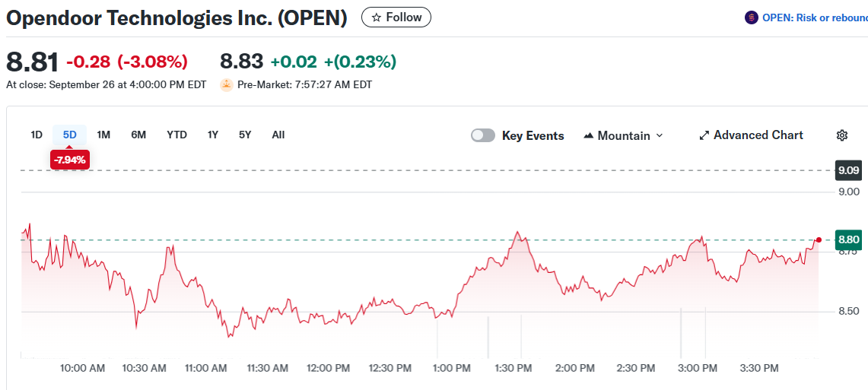Click the 10:00 AM axis label

click(81, 368)
